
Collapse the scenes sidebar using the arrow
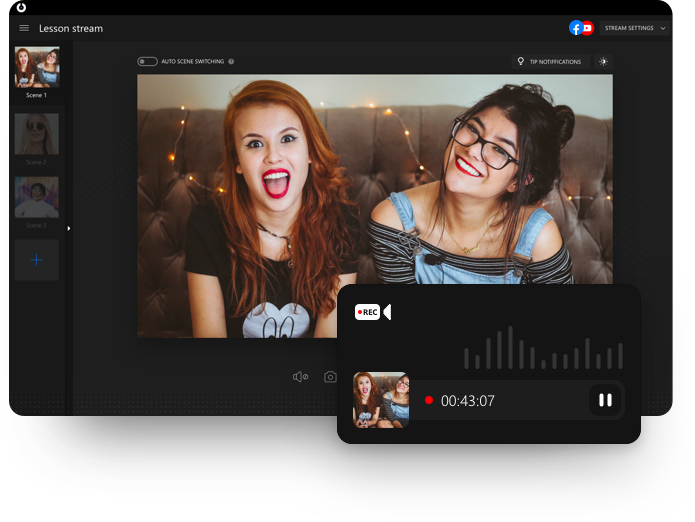(69, 229)
